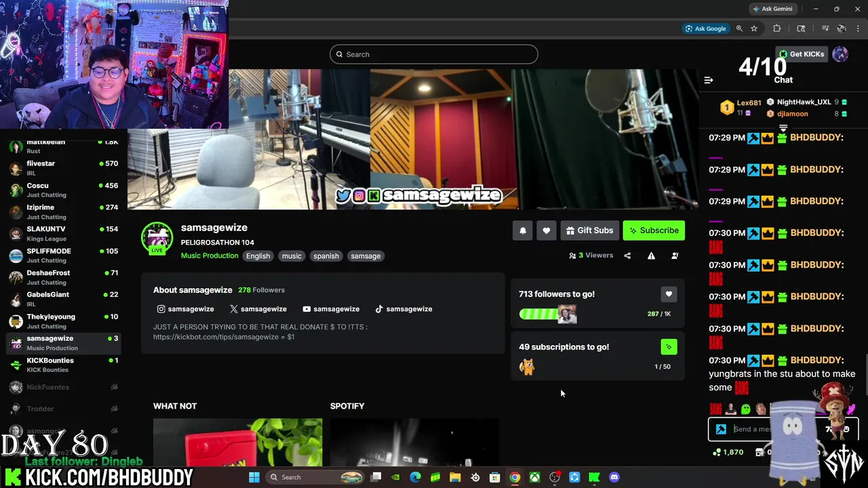
Task: Open Kick profile avatar menu
Action: (840, 54)
